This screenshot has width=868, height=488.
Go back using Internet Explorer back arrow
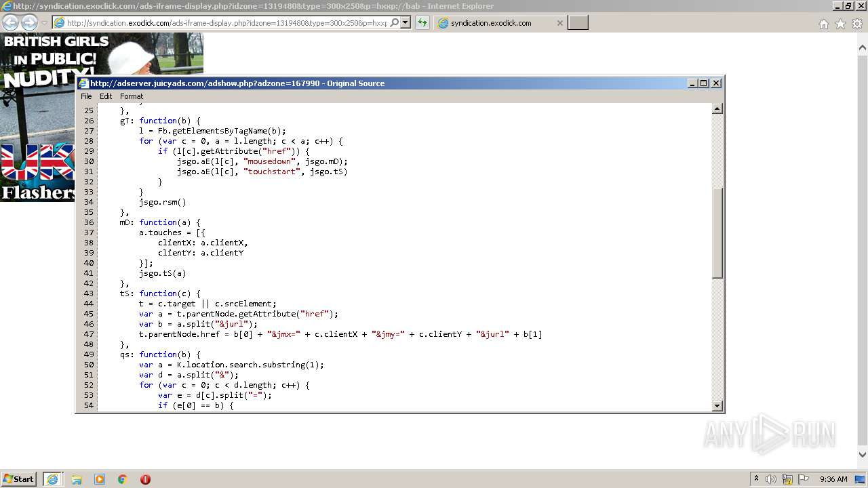pos(10,22)
